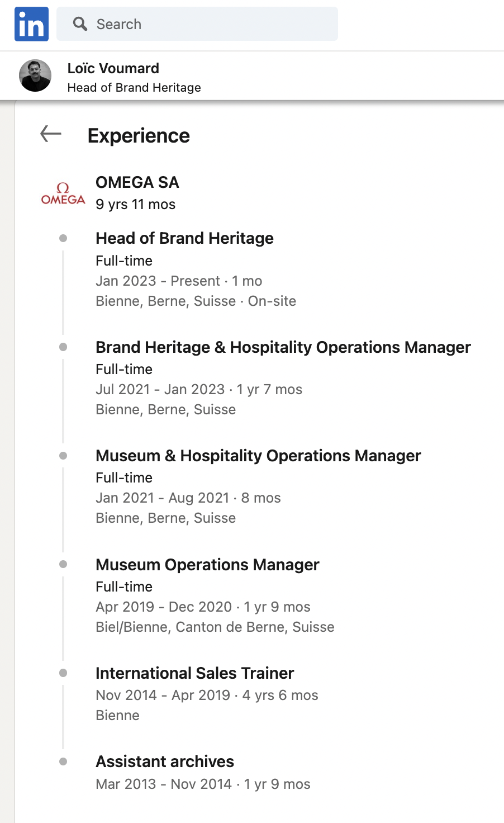Click Brand Heritage & Hospitality Operations Manager title

pos(283,347)
